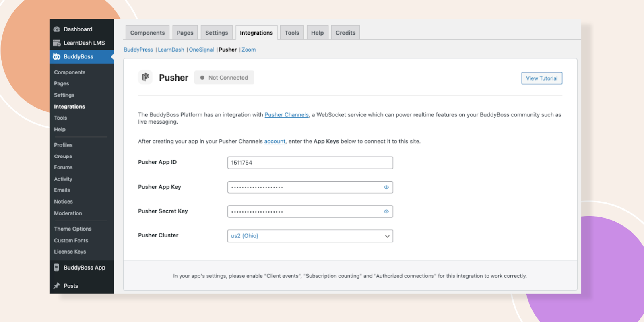Open Tools in the sidebar submenu

point(61,118)
